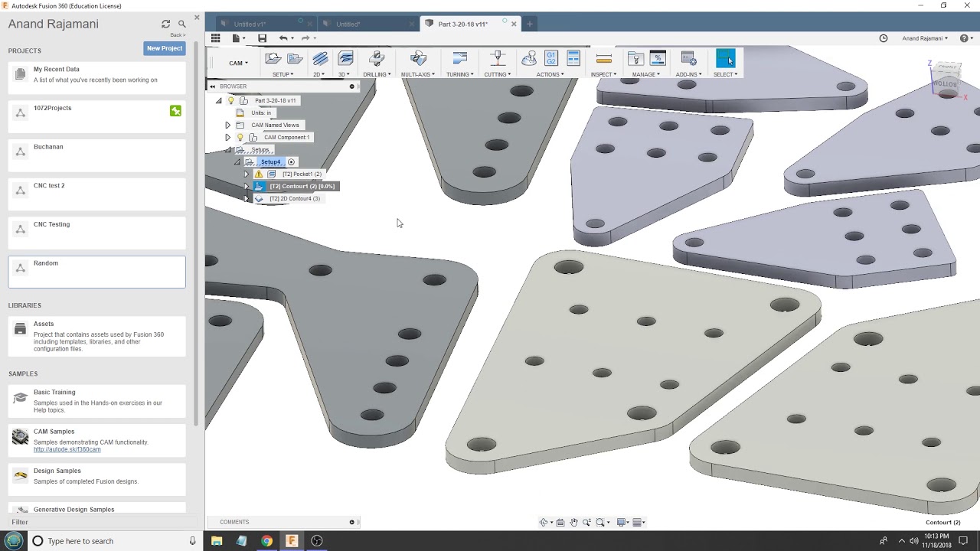Click the Measure icon under Inspect

[x=603, y=59]
